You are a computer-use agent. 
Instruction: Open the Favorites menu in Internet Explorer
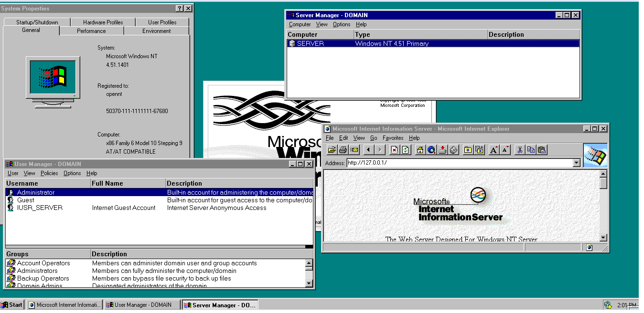point(393,138)
